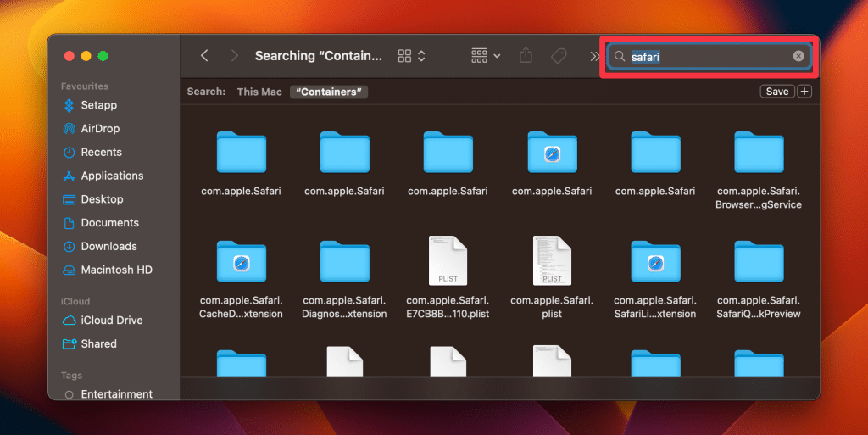868x435 pixels.
Task: Select the "Containers" search scope
Action: [329, 92]
